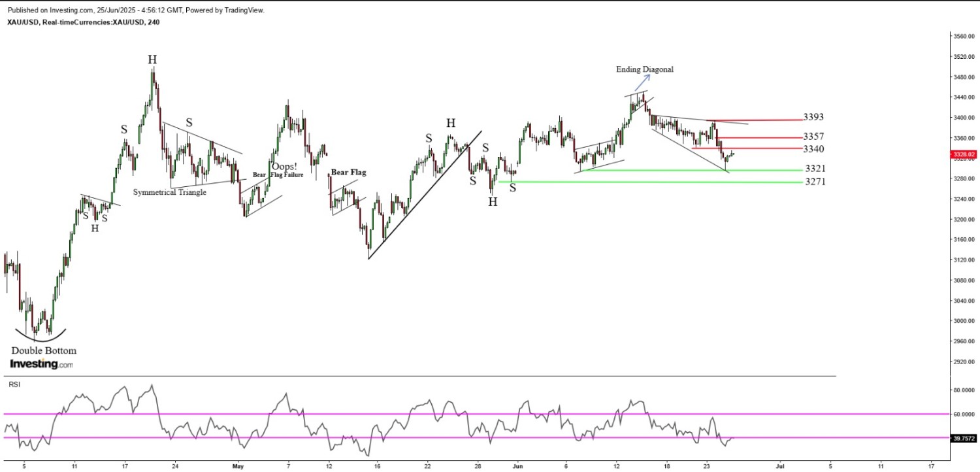980x472 pixels.
Task: Select the RSI value tag 39.7572
Action: [x=964, y=438]
